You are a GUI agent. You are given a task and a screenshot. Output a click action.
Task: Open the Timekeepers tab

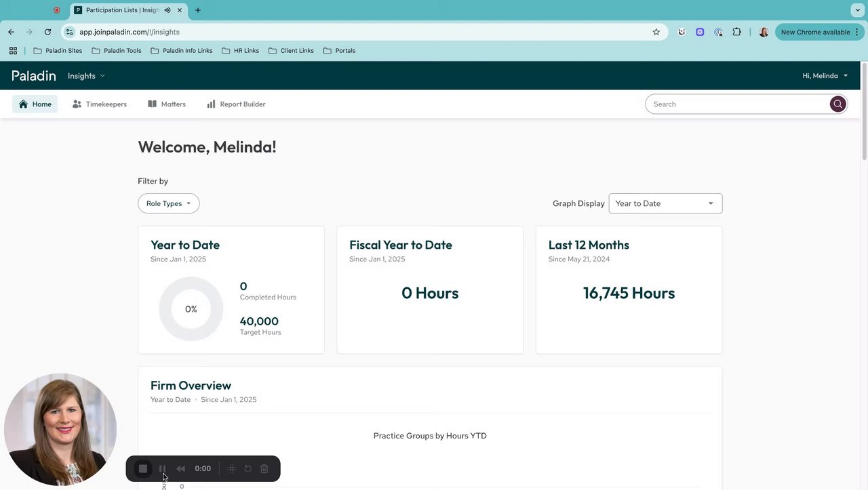tap(100, 104)
